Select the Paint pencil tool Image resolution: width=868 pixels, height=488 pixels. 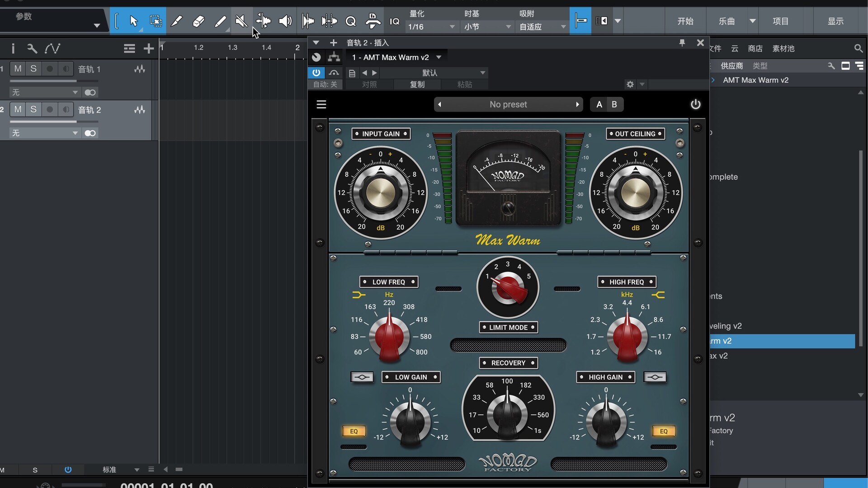pos(220,21)
